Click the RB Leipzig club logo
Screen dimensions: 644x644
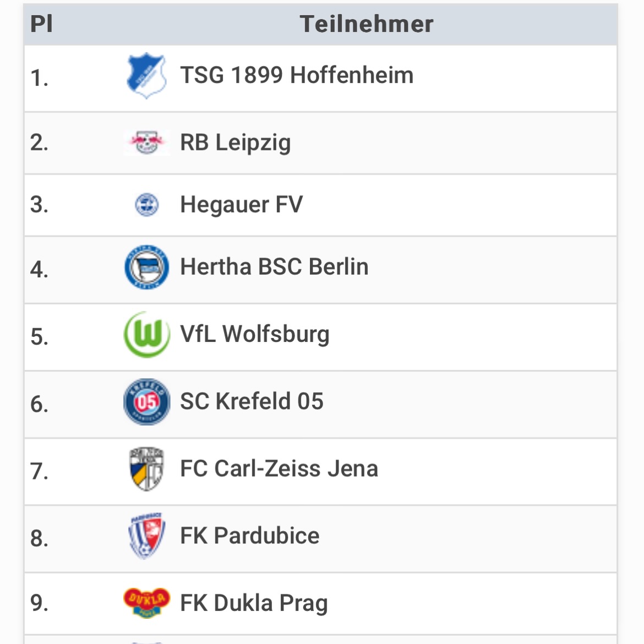pyautogui.click(x=146, y=143)
